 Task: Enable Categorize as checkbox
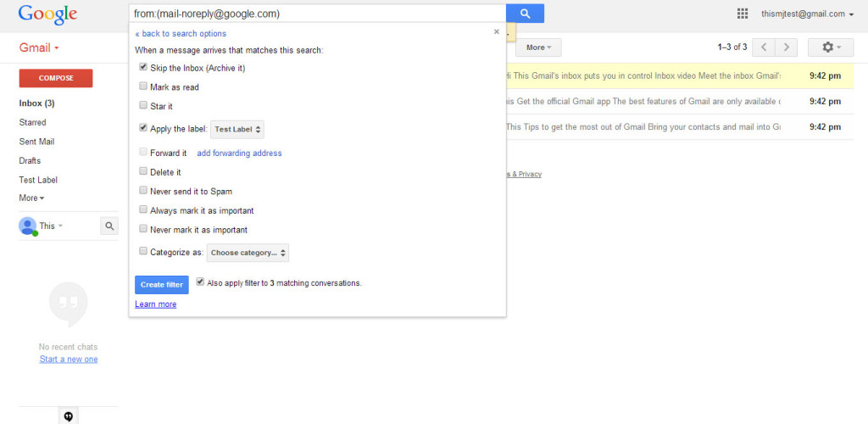tap(143, 251)
